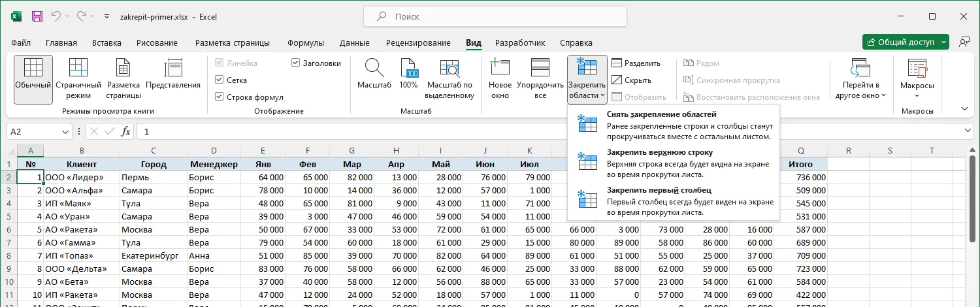This screenshot has height=307, width=980.
Task: Click cell АО «Гамма»
Action: click(82, 242)
